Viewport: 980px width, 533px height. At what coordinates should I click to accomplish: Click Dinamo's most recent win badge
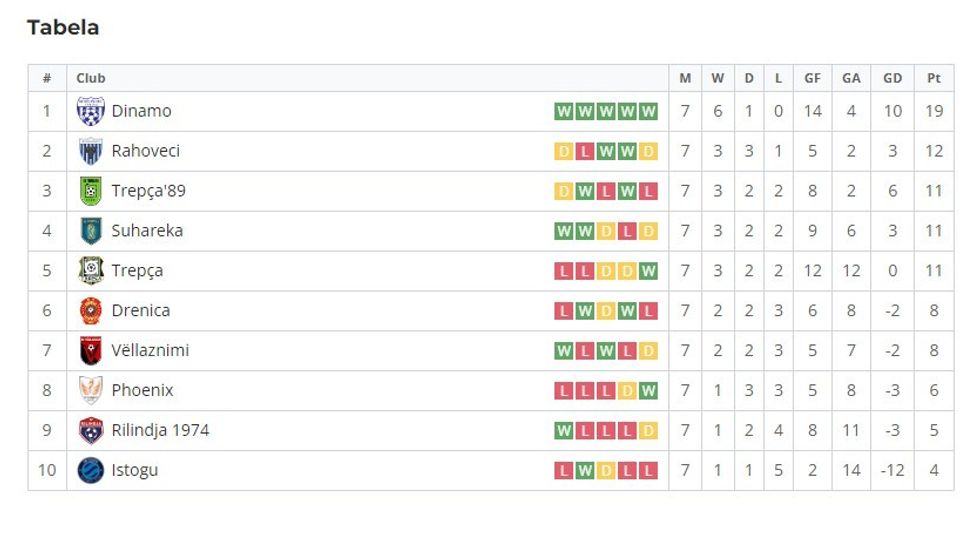point(649,111)
